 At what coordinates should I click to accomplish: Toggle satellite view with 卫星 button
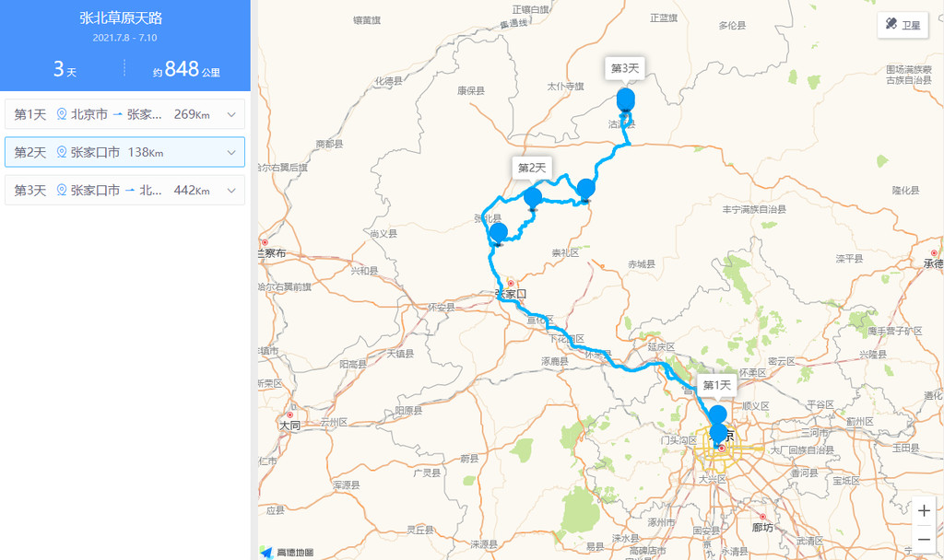tap(903, 25)
